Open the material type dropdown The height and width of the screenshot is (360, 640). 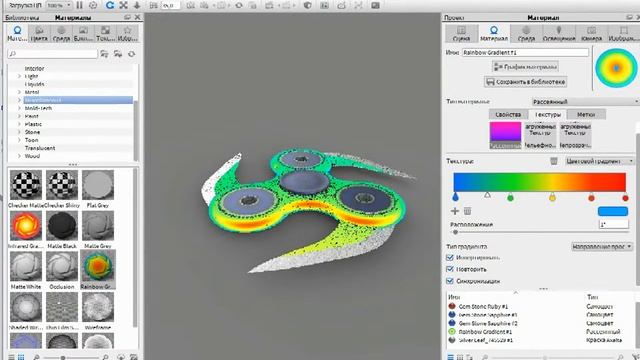point(585,101)
